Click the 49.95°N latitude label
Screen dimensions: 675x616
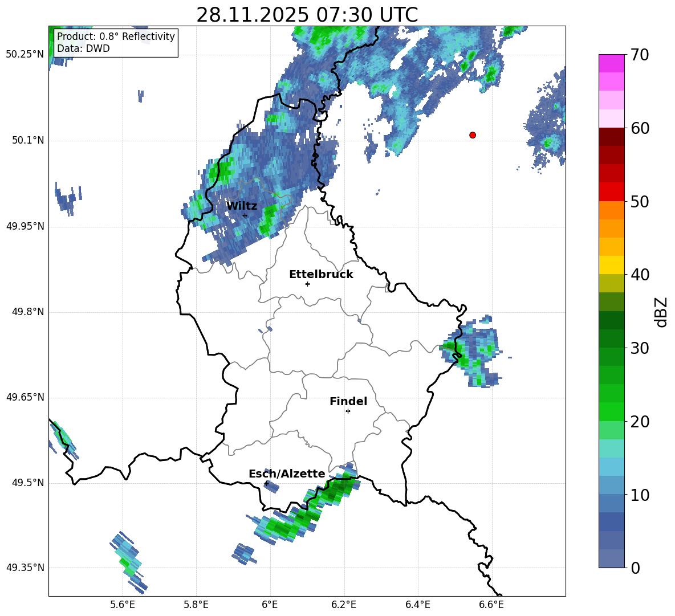pyautogui.click(x=25, y=226)
